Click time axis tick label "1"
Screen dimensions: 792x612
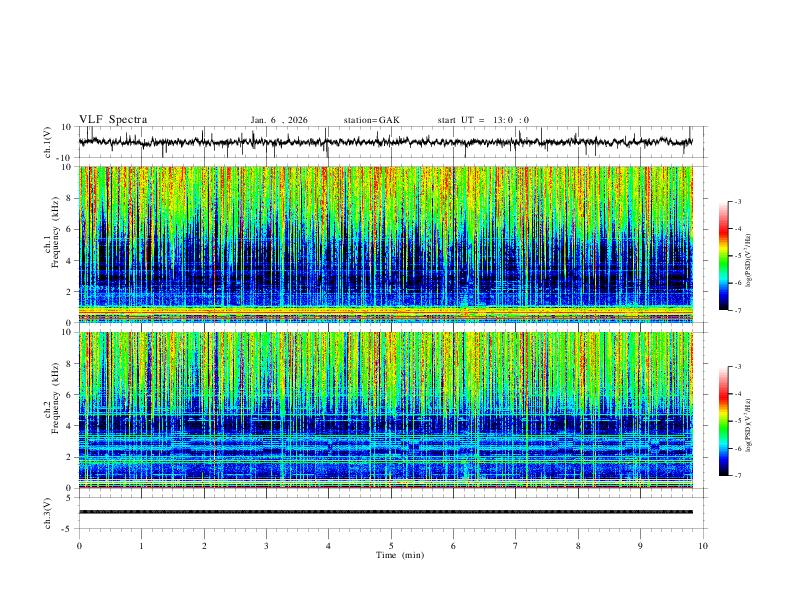(141, 546)
